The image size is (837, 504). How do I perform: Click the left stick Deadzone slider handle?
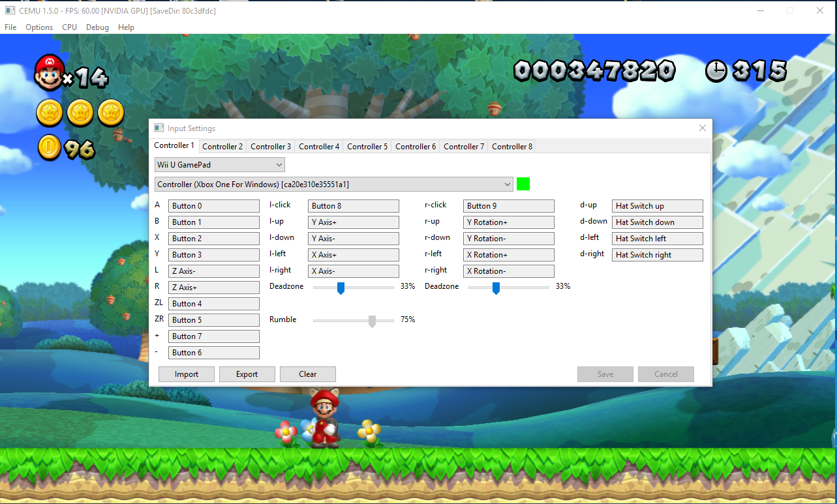tap(341, 288)
